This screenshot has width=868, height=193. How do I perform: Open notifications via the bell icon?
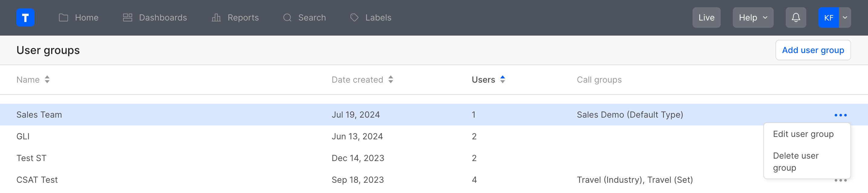click(x=796, y=17)
